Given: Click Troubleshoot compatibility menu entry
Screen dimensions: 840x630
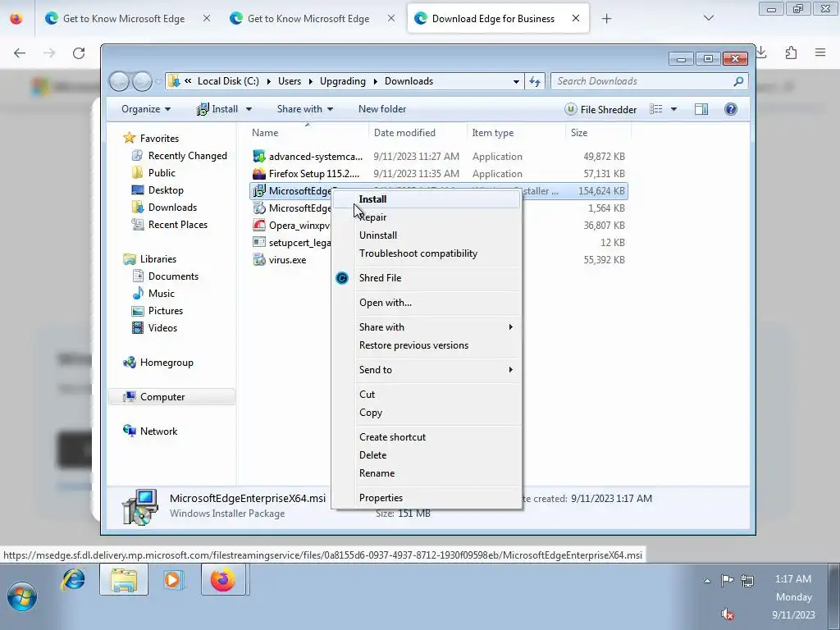Looking at the screenshot, I should (418, 253).
